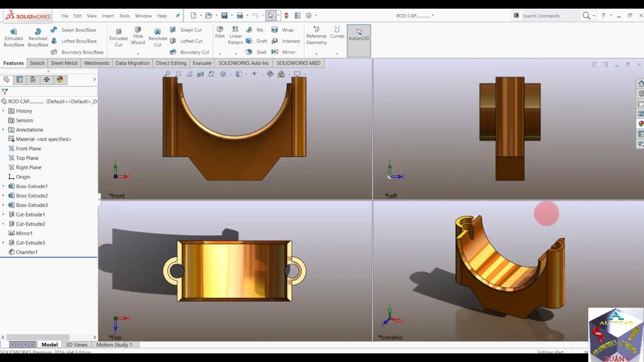Select the Top Plane tree item
Viewport: 644px width, 362px height.
[x=23, y=158]
